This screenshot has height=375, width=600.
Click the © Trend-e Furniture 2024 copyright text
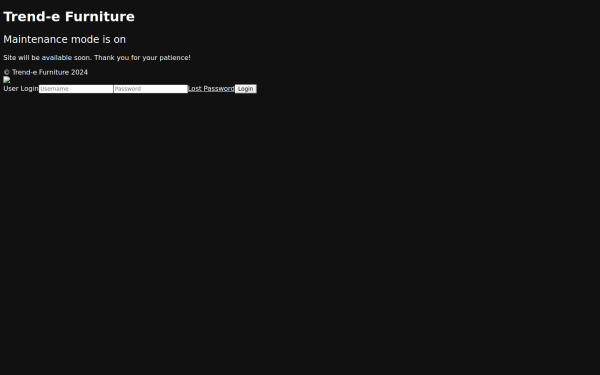[x=46, y=72]
